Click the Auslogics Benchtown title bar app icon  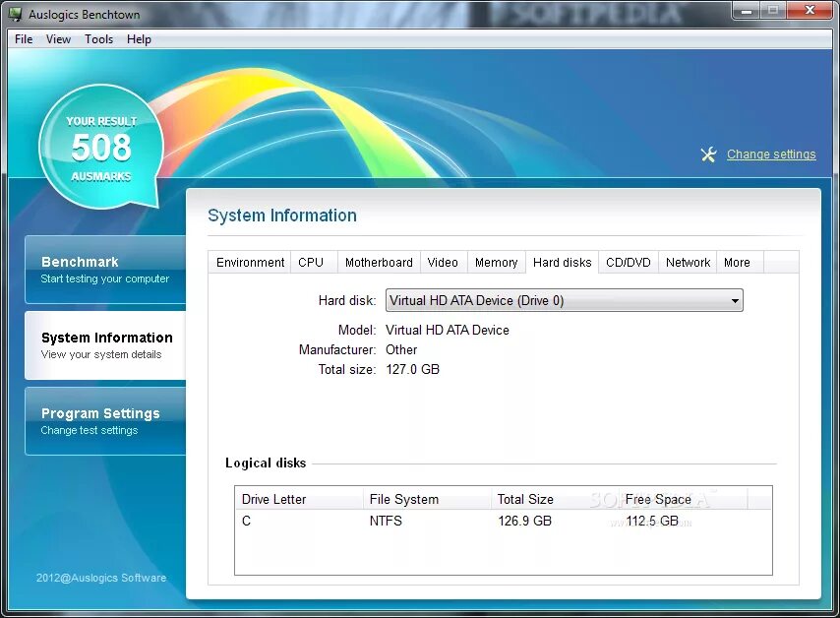(16, 15)
